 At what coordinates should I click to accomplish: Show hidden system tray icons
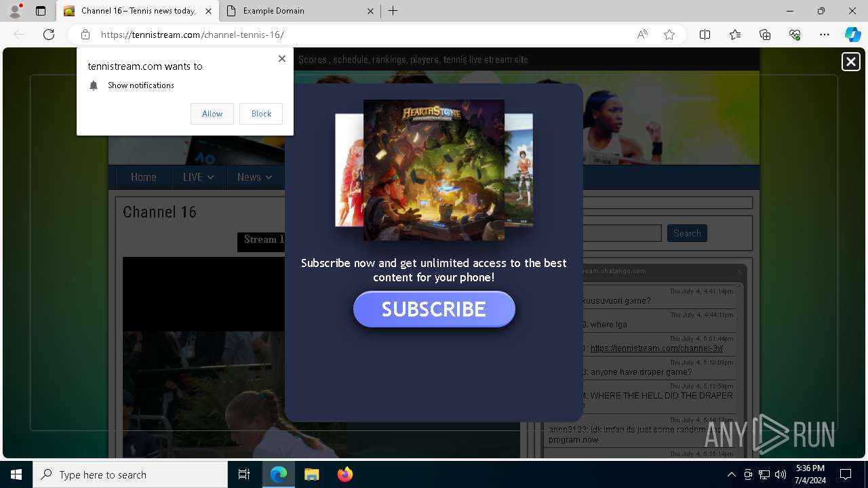[x=731, y=474]
